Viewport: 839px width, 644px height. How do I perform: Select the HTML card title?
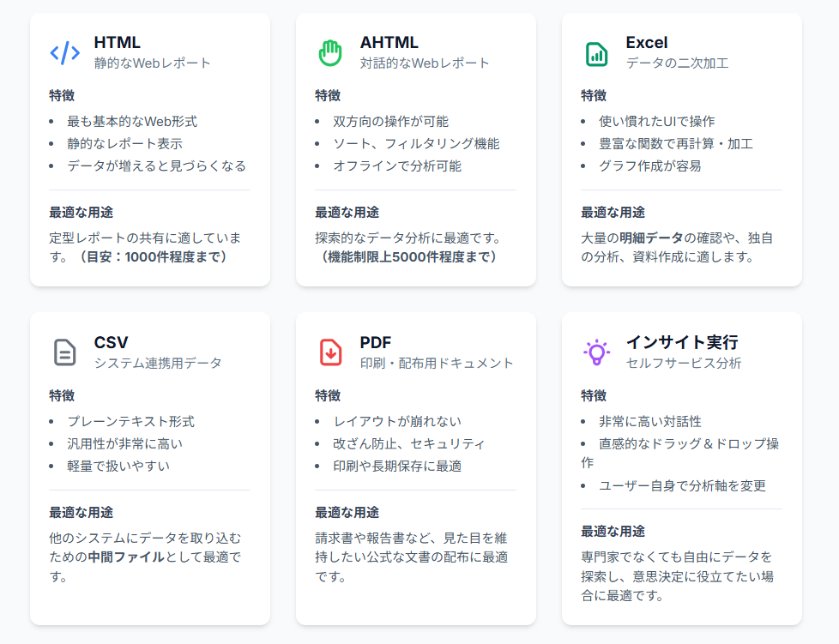(x=117, y=42)
